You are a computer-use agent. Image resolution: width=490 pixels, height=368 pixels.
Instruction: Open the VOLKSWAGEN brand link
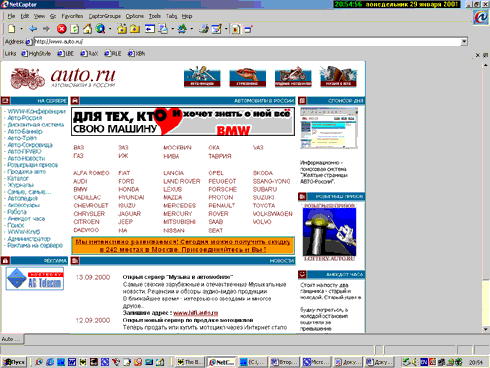point(272,214)
